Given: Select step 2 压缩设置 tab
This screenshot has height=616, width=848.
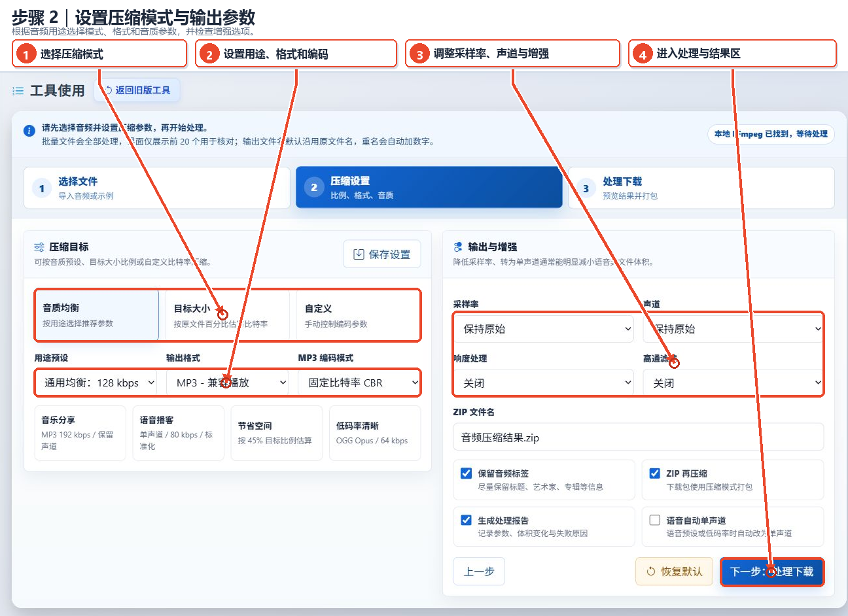Looking at the screenshot, I should click(x=429, y=188).
